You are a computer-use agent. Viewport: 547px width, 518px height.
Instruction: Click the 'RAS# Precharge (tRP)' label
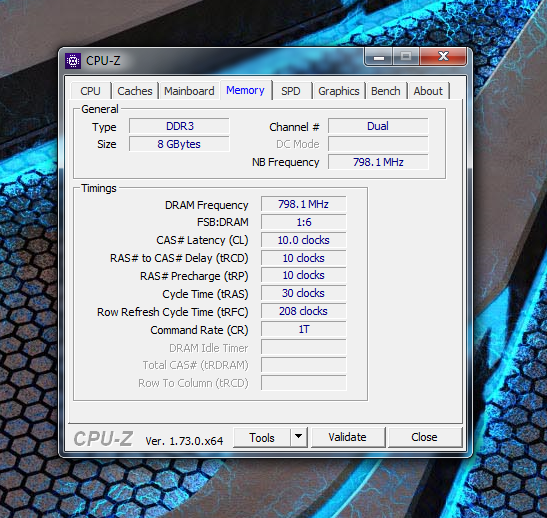(x=194, y=276)
